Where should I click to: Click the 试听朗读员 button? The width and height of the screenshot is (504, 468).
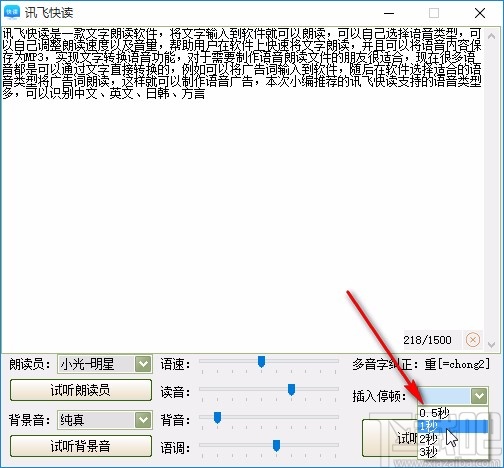click(x=81, y=390)
